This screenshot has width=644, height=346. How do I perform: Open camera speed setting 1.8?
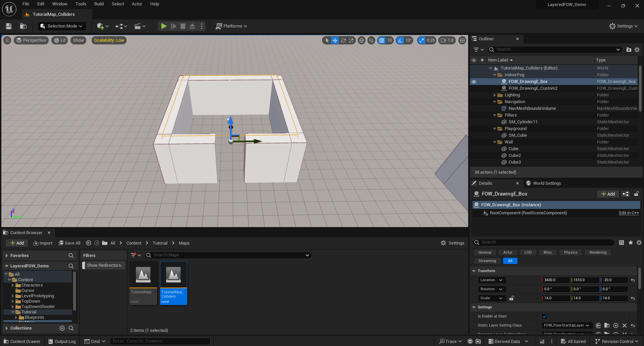click(447, 40)
